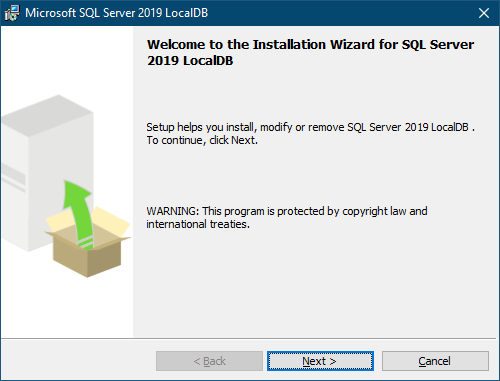Click the copyright WARNING text
The image size is (500, 381).
click(x=287, y=217)
